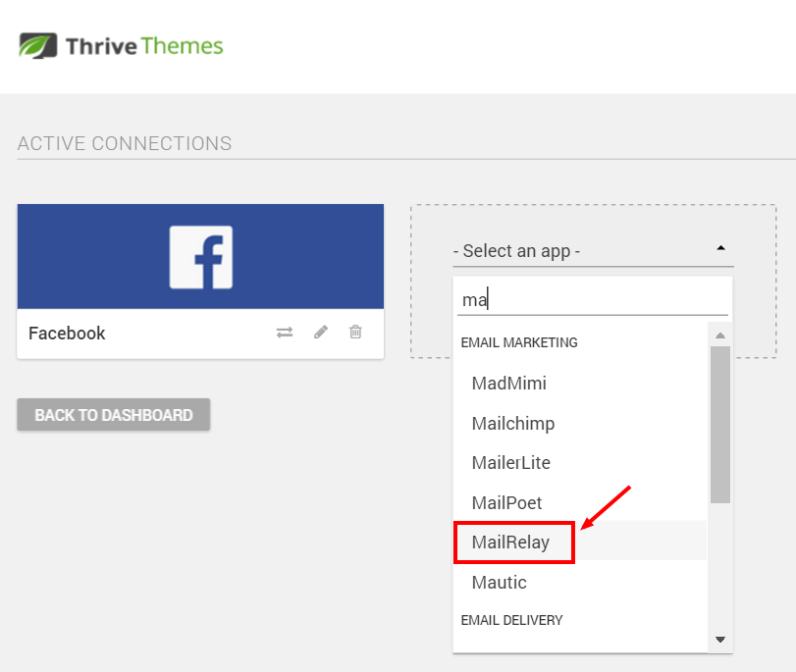This screenshot has height=672, width=796.
Task: Edit the Facebook connection with pencil icon
Action: click(x=321, y=332)
